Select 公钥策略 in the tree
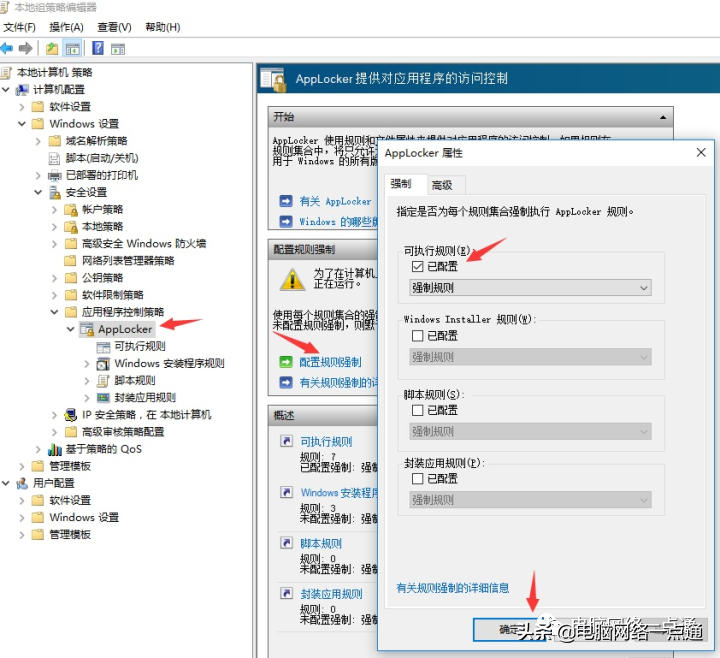Screen dimensions: 720x658 (x=102, y=278)
